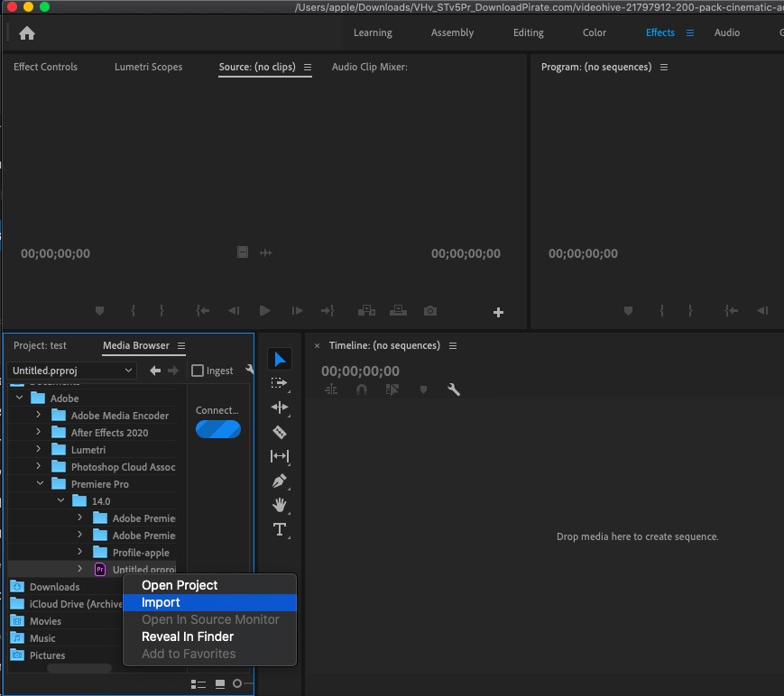The height and width of the screenshot is (696, 784).
Task: Click the Overwrite edit button
Action: pyautogui.click(x=398, y=311)
